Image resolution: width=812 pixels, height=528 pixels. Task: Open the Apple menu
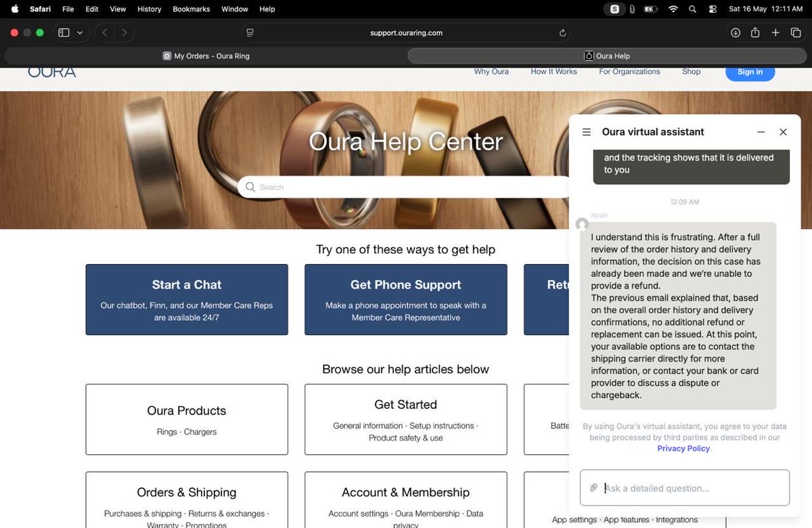15,9
